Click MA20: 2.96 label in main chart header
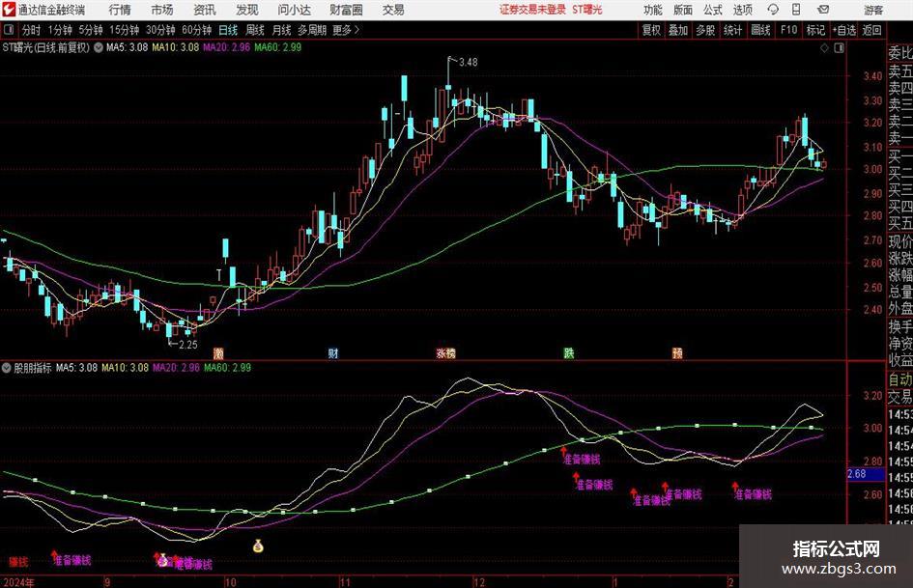Image resolution: width=913 pixels, height=588 pixels. click(226, 47)
